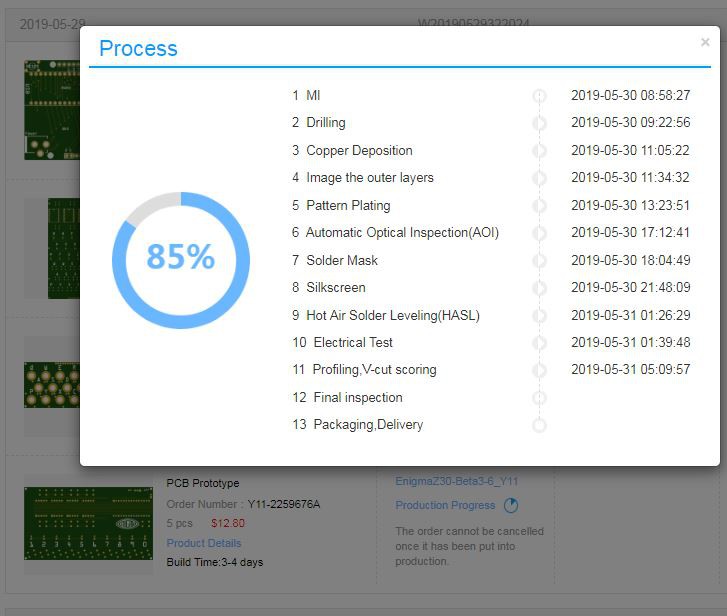Click timestamp 2019-05-31 01:39:48

click(x=631, y=343)
